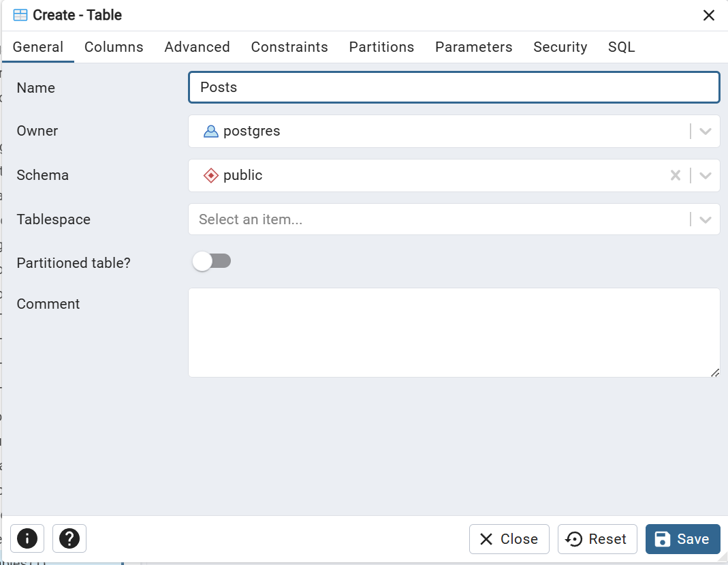This screenshot has width=728, height=565.
Task: Click the 'Tablespace' field label
Action: (x=53, y=219)
